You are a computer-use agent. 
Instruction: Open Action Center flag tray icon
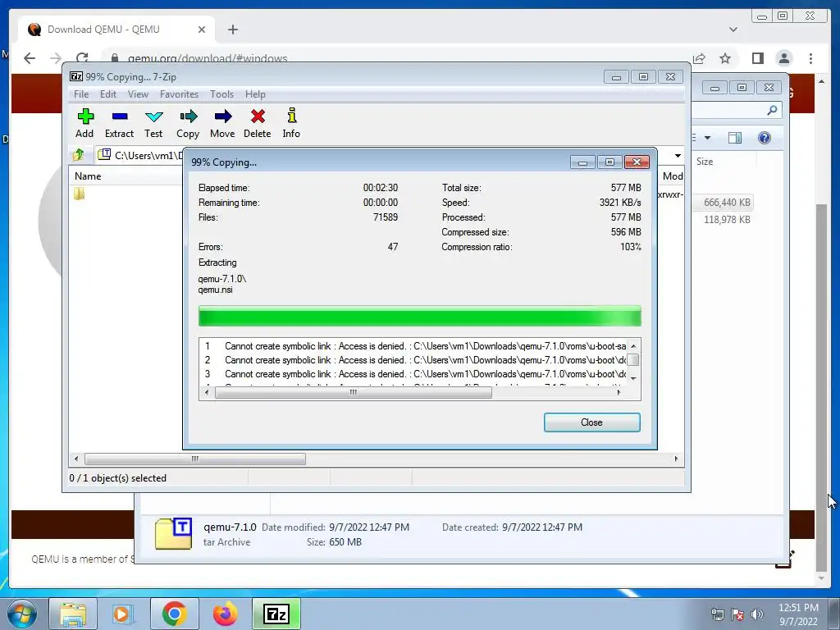coord(737,614)
